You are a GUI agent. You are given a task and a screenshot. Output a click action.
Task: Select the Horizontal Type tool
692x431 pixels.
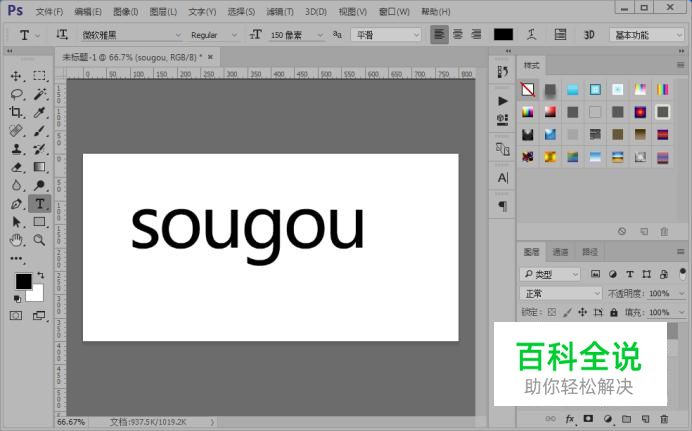coord(39,204)
